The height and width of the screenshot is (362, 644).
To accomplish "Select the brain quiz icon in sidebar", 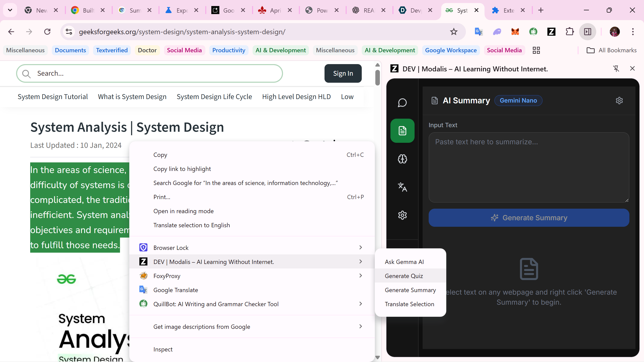I will click(402, 159).
